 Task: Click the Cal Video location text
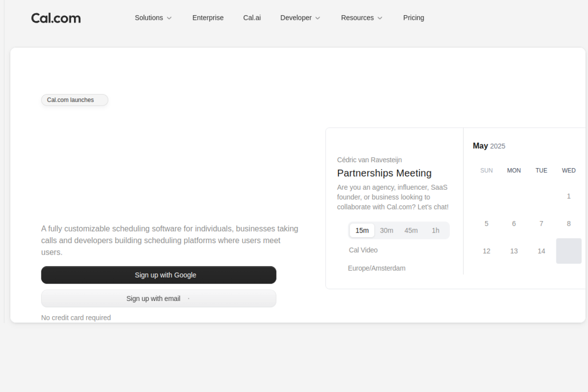363,250
